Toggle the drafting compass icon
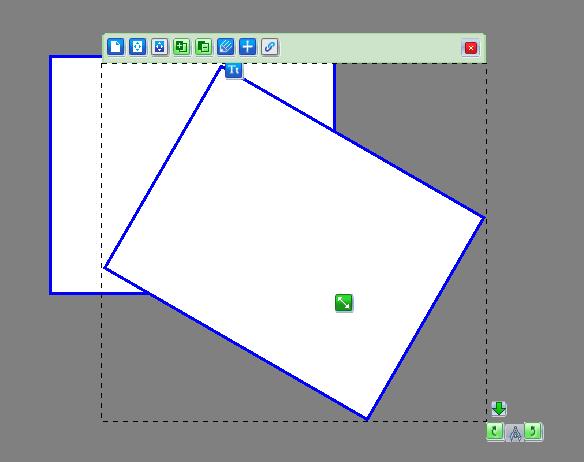This screenshot has width=584, height=462. tap(515, 433)
